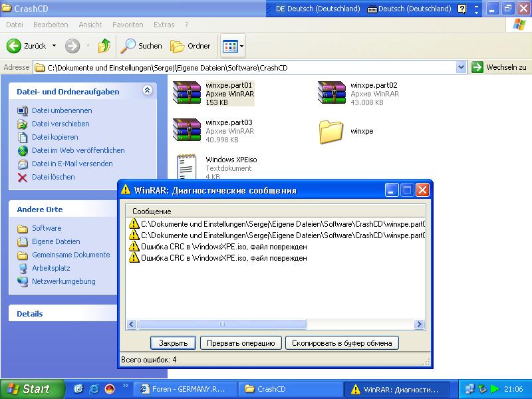Click the e-mail envelope icon
Viewport: 532px width, 399px height.
tap(23, 164)
